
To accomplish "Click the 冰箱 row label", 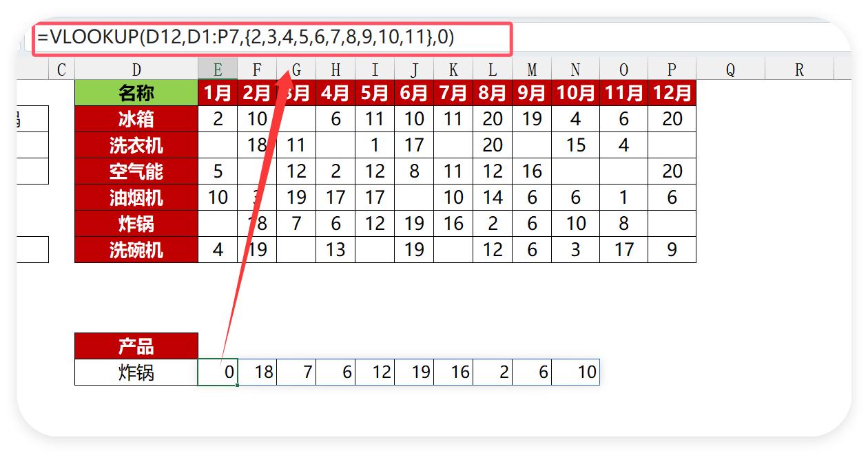I will click(136, 119).
